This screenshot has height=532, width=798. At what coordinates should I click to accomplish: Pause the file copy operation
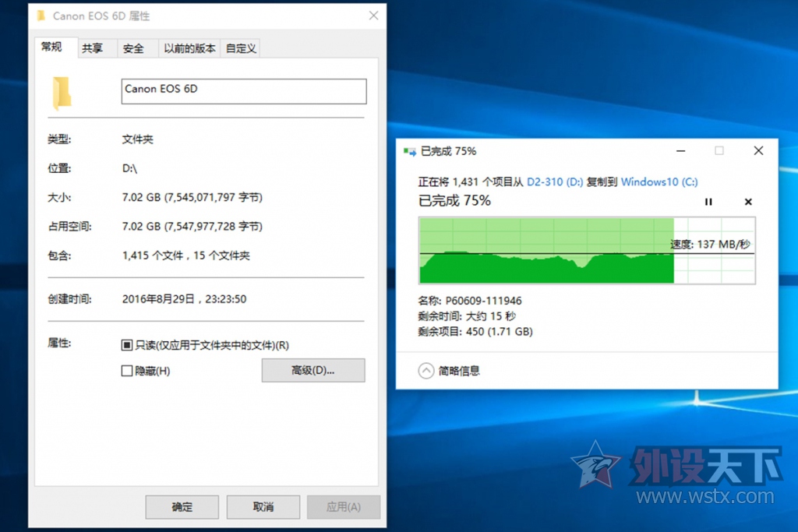708,202
